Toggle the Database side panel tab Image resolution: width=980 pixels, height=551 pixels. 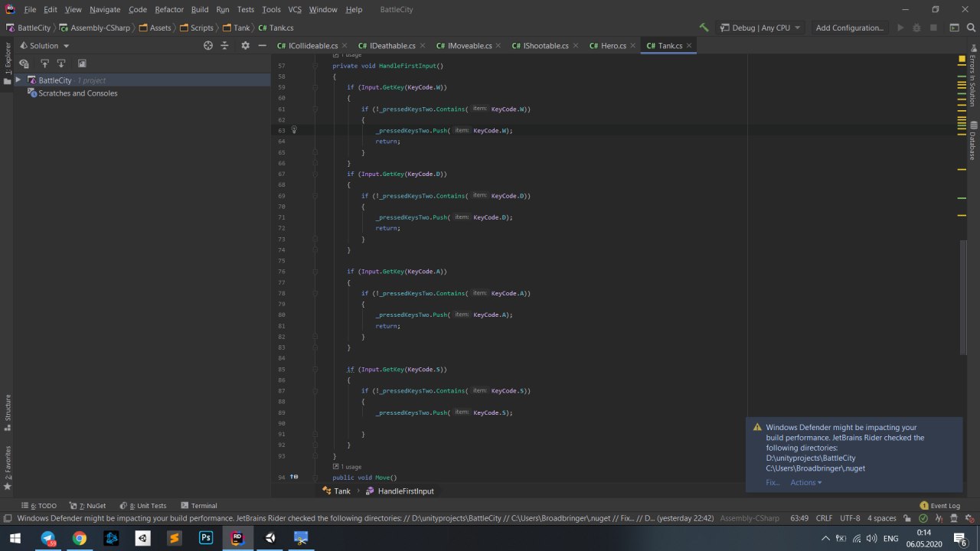972,142
